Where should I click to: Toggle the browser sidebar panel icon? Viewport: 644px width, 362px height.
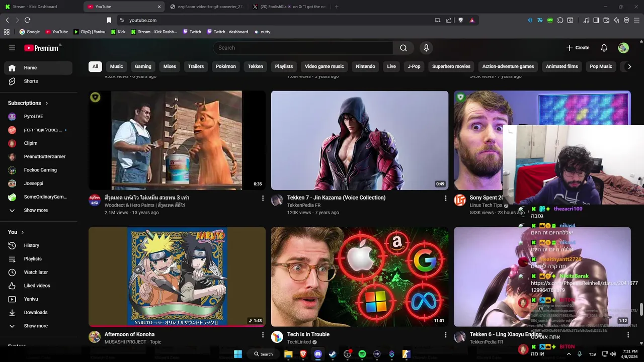(x=596, y=20)
